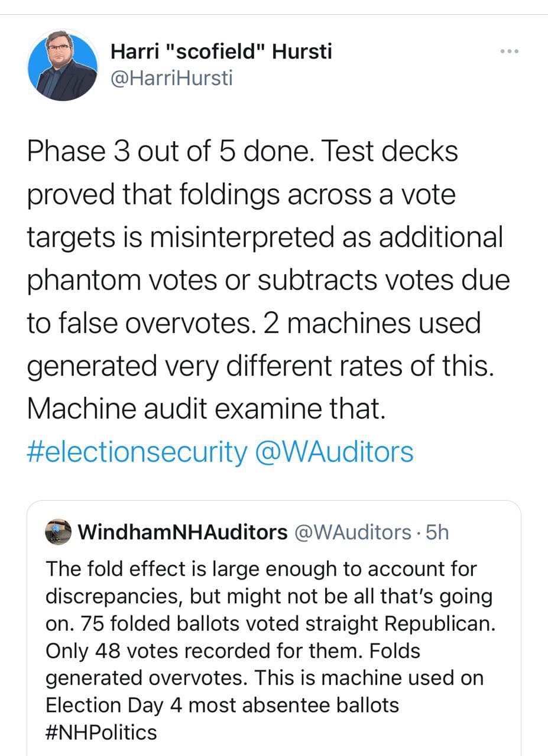Image resolution: width=548 pixels, height=756 pixels.
Task: Tap the "Machine audit examine that." sentence
Action: point(206,410)
